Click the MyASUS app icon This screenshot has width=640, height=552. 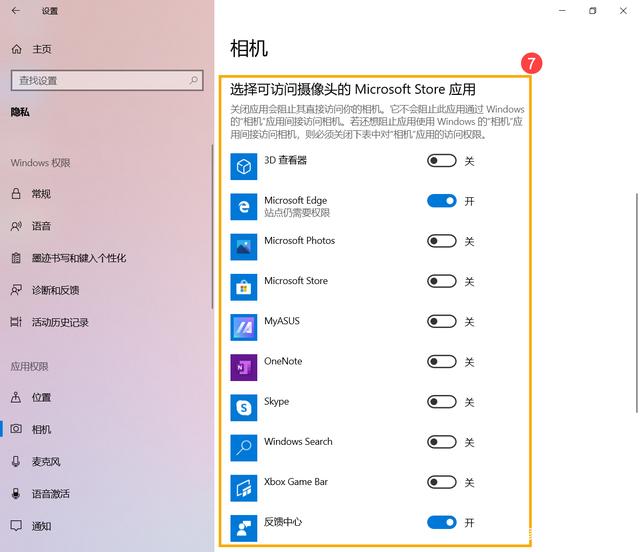coord(244,327)
